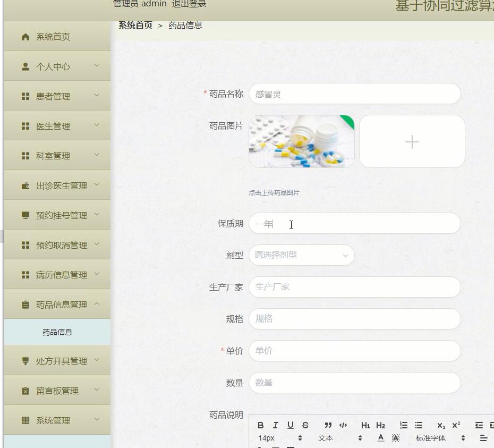The height and width of the screenshot is (448, 494).
Task: Apply strikethrough to the drug description text
Action: [x=305, y=425]
